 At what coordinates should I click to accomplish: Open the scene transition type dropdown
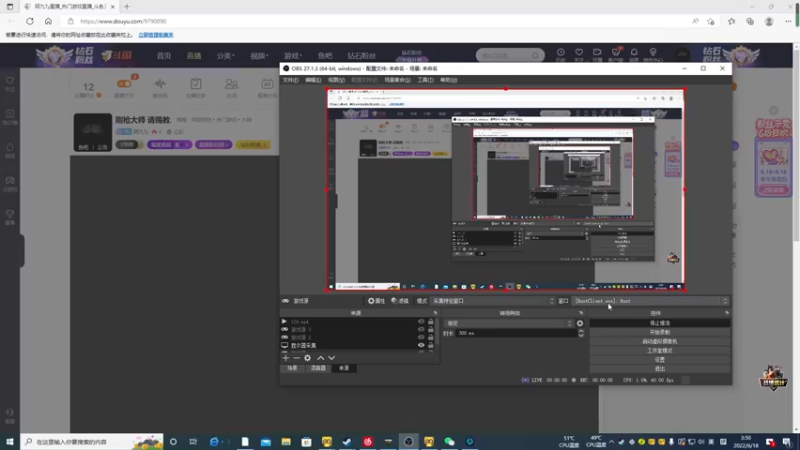[509, 323]
